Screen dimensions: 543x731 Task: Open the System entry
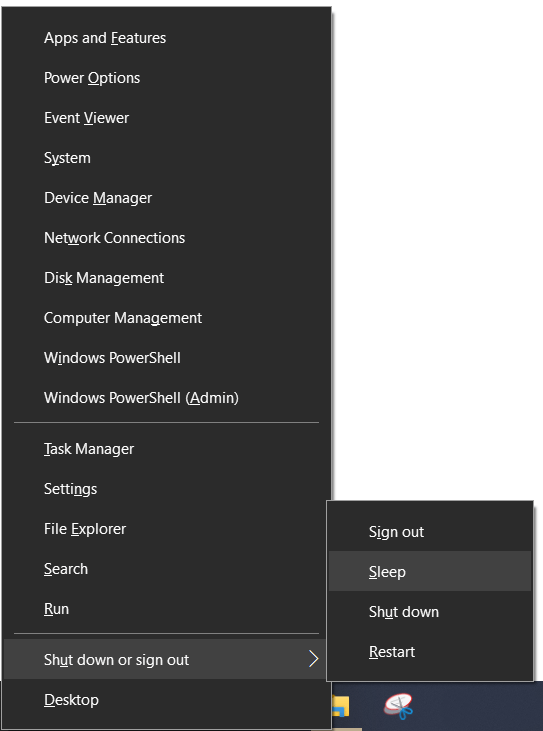166,158
